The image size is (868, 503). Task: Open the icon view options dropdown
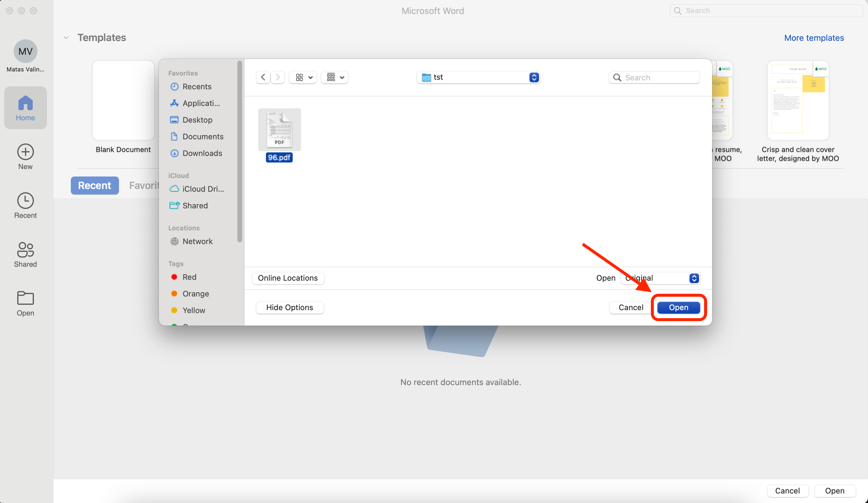[x=303, y=77]
